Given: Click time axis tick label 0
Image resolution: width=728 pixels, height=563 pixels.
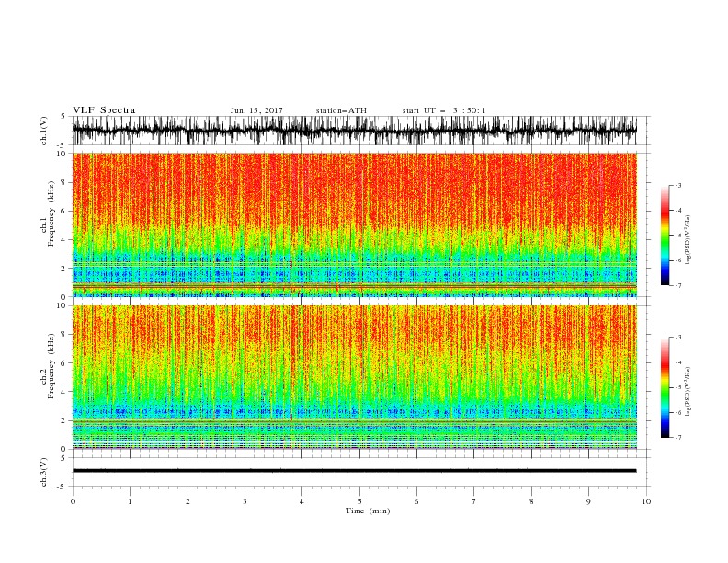Looking at the screenshot, I should pyautogui.click(x=73, y=501).
